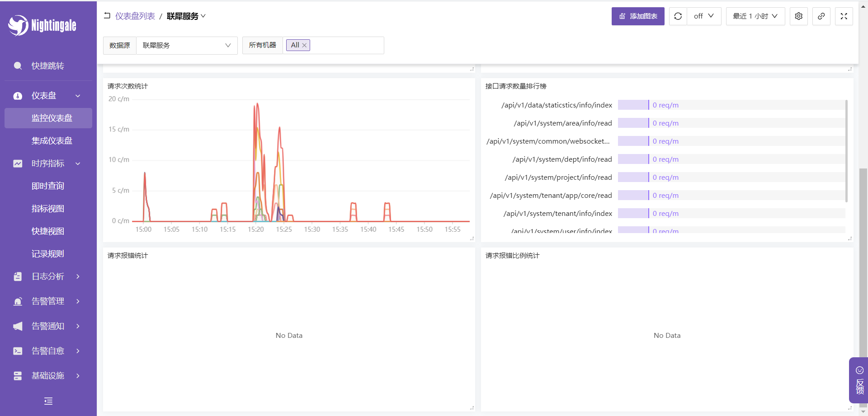Viewport: 868px width, 416px height.
Task: Click the share link icon
Action: coord(821,16)
